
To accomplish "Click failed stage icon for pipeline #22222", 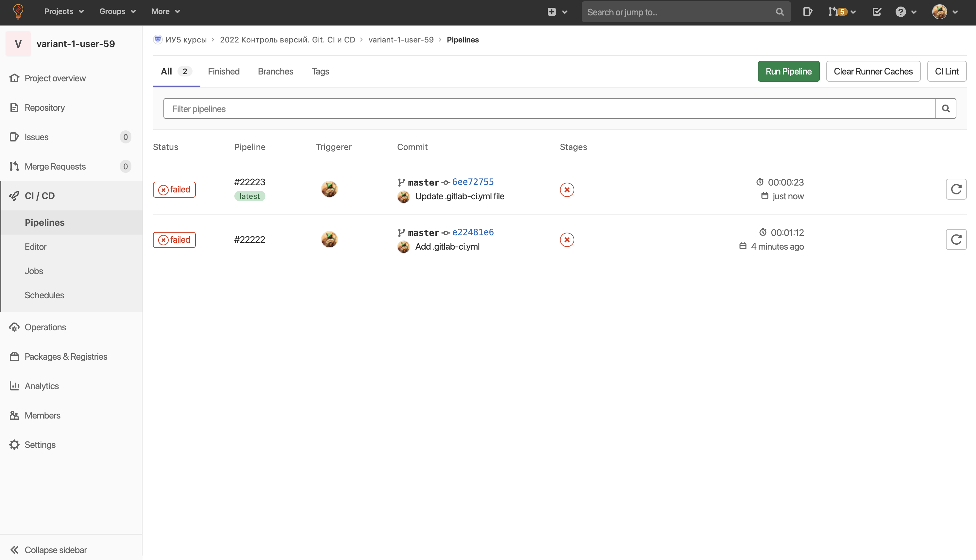I will 567,239.
